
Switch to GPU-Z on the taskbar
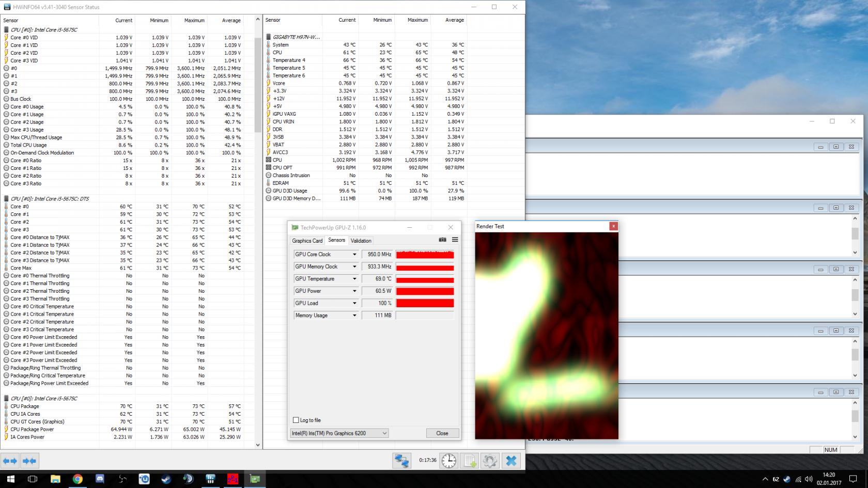point(255,479)
